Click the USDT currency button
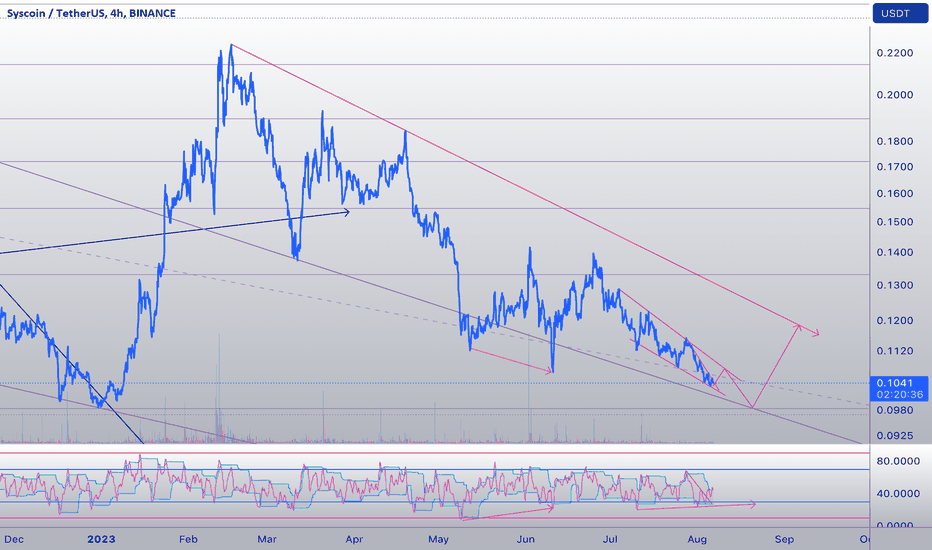Image resolution: width=932 pixels, height=550 pixels. click(x=900, y=13)
